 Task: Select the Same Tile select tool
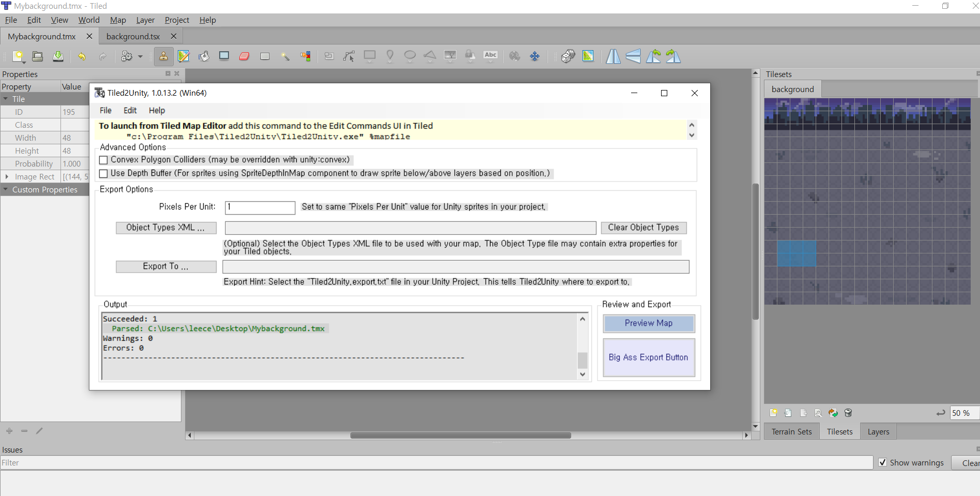coord(305,56)
